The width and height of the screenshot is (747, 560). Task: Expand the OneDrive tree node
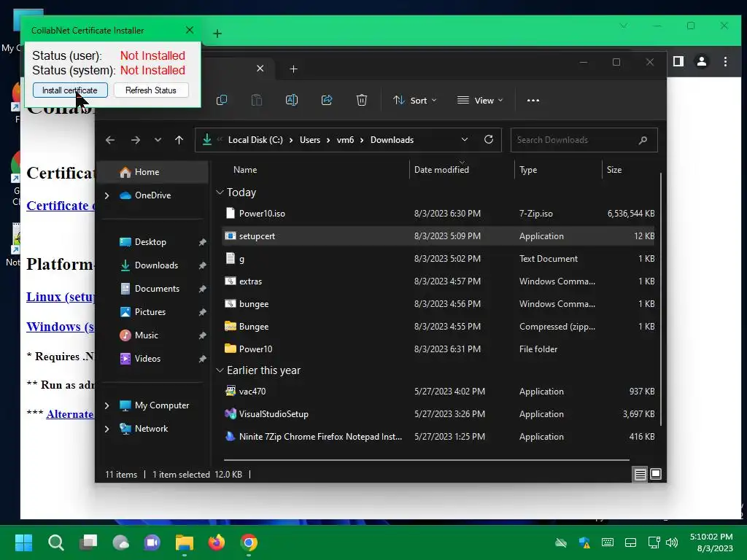107,195
